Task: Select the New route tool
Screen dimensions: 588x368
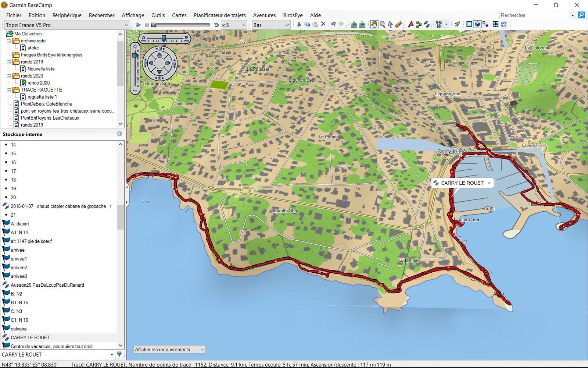Action: pos(419,24)
